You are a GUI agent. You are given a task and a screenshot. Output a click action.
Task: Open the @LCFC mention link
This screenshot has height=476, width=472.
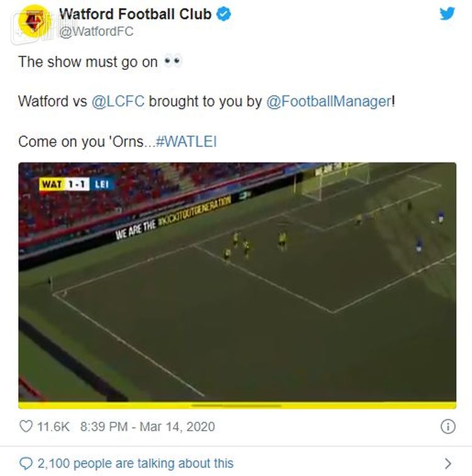(118, 101)
